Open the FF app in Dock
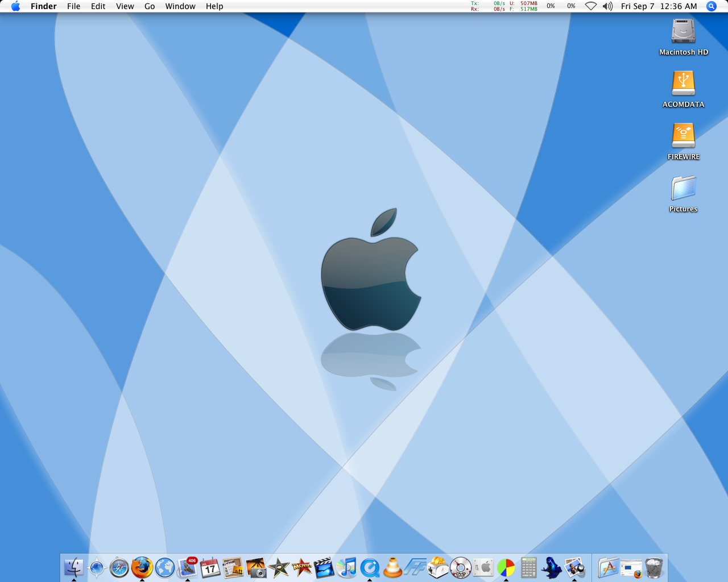 tap(415, 567)
